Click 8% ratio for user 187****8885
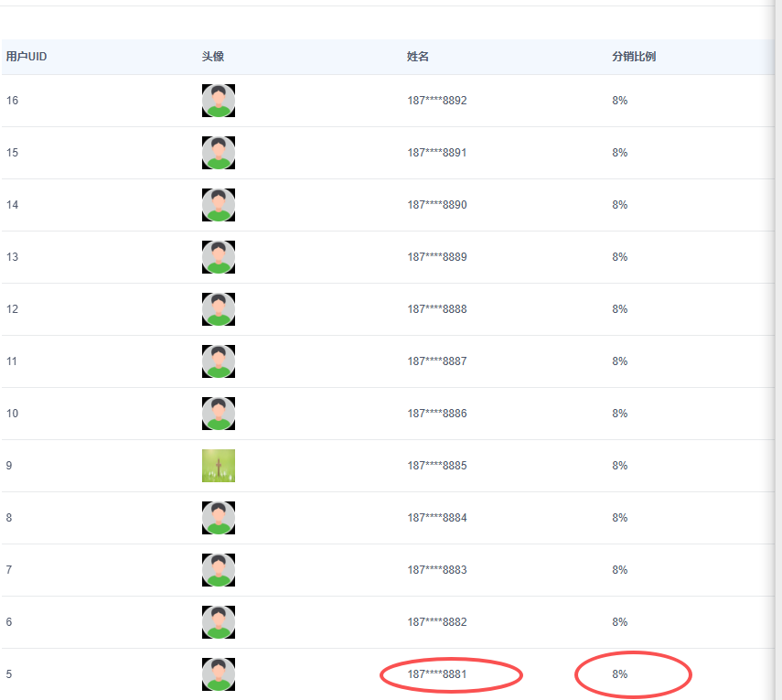 pyautogui.click(x=620, y=466)
